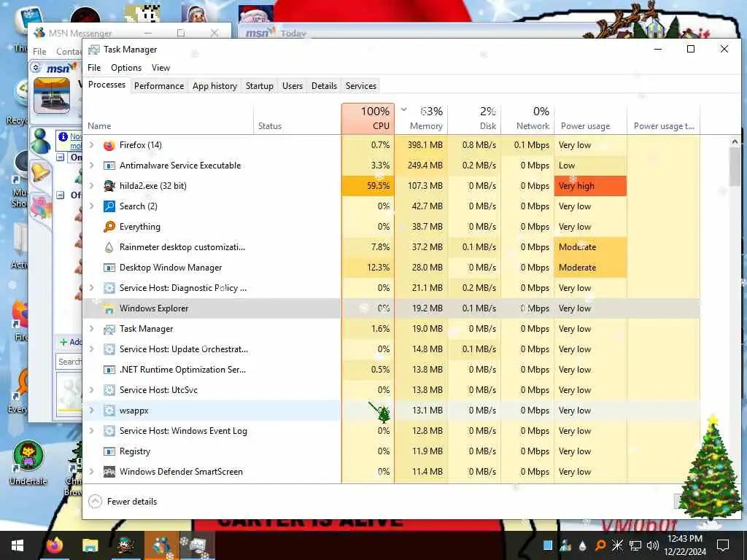The height and width of the screenshot is (560, 747).
Task: Click the Everything search tray icon
Action: click(600, 545)
